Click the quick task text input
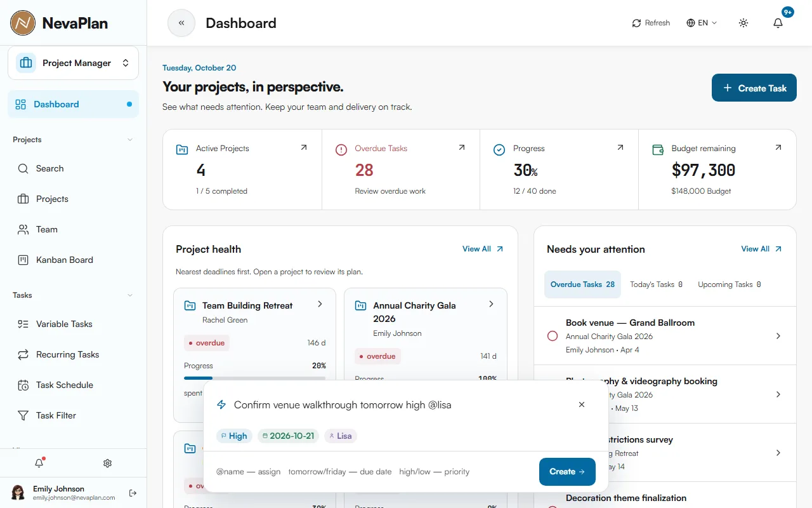Screen dimensions: 812x508 (x=398, y=404)
